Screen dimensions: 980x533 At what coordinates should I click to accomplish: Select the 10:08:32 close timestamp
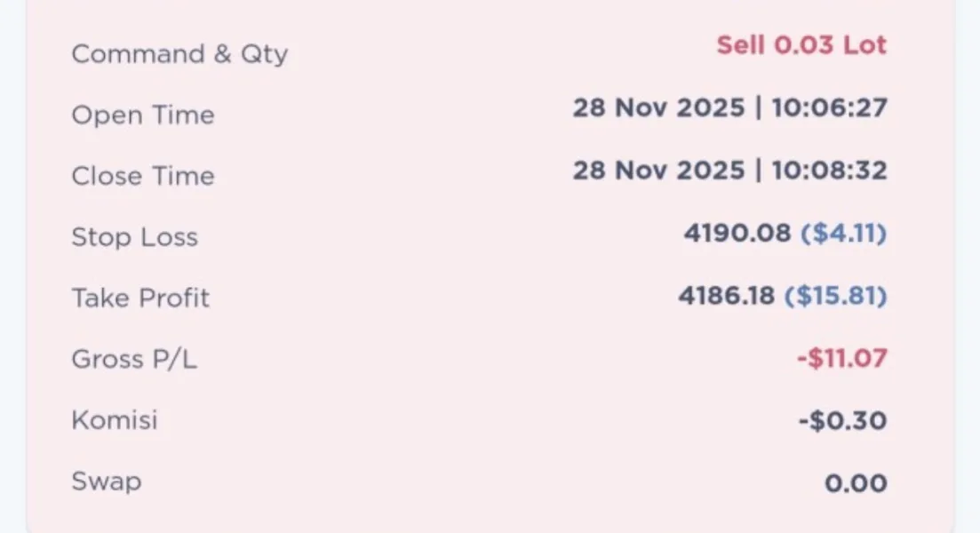[830, 170]
